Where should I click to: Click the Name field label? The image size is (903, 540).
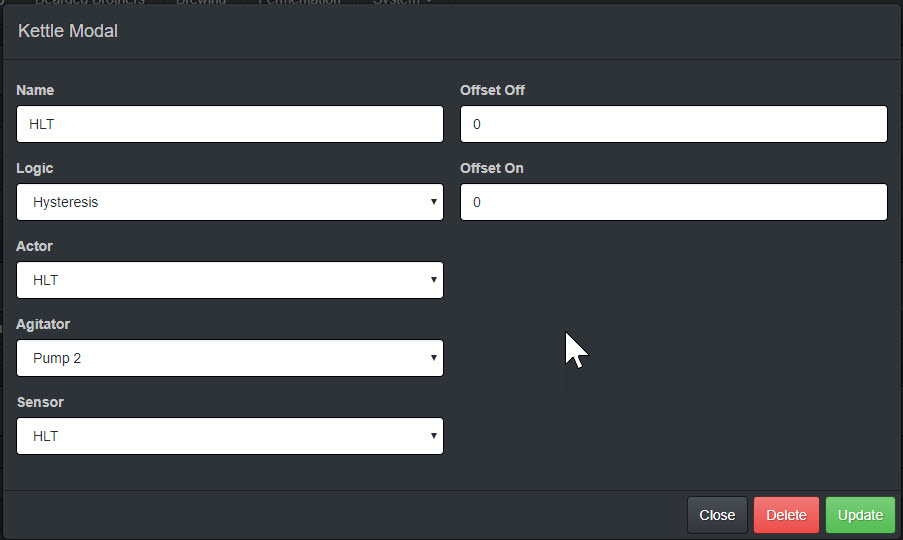[35, 90]
